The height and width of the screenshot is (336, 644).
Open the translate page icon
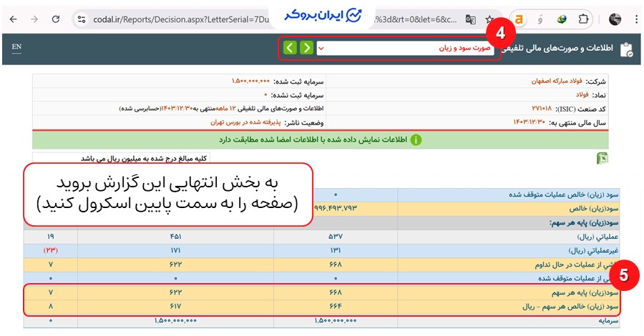(x=470, y=19)
